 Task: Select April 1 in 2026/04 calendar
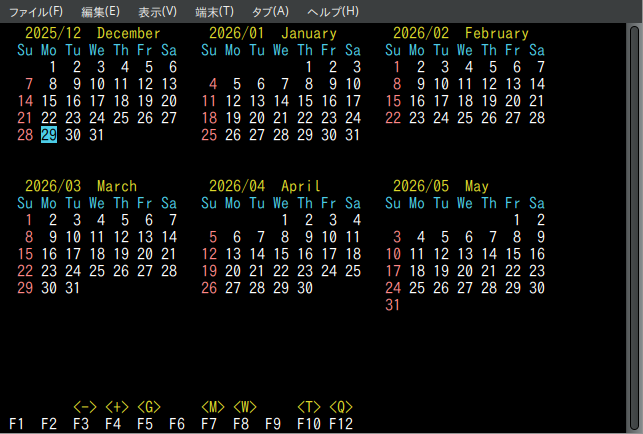point(285,220)
